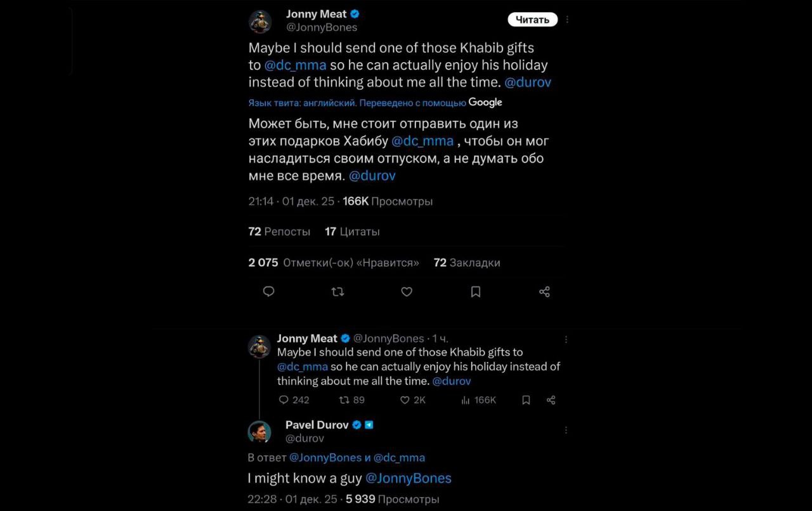This screenshot has height=511, width=812.
Task: Like the quoted tweet showing 2K likes
Action: (405, 400)
